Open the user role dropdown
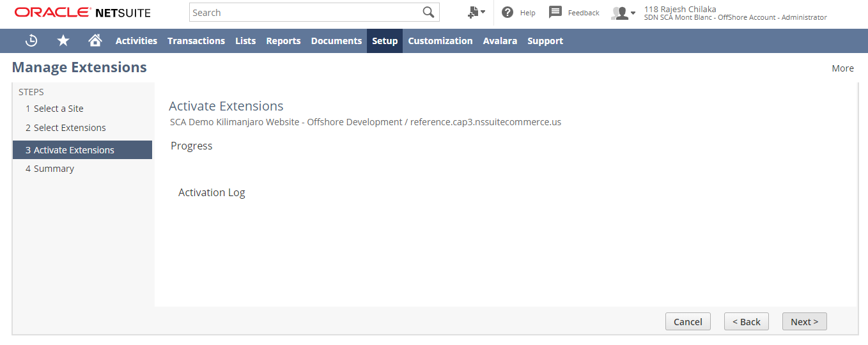The width and height of the screenshot is (868, 345). click(x=623, y=13)
